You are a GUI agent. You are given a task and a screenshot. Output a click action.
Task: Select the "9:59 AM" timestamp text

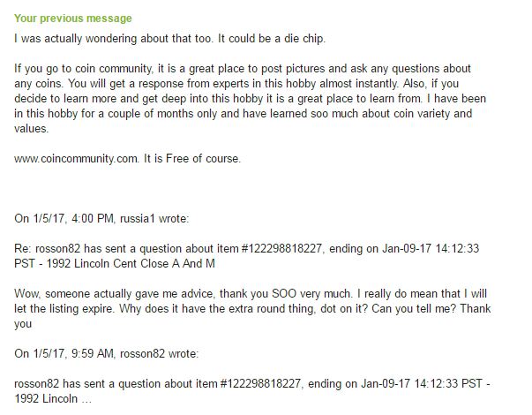(x=93, y=353)
